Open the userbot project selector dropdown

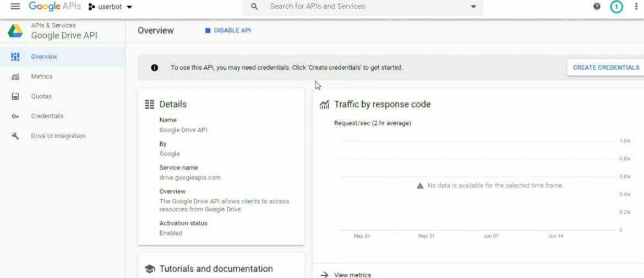(x=111, y=7)
